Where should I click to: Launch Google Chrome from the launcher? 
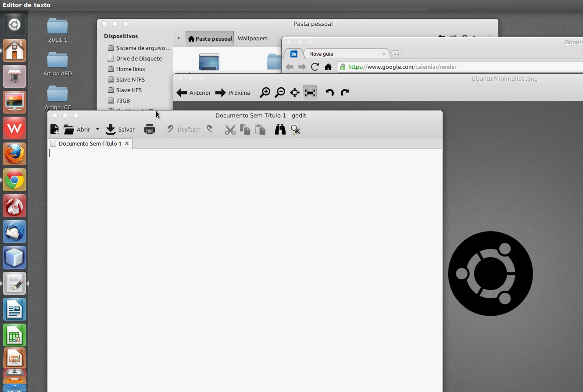14,180
